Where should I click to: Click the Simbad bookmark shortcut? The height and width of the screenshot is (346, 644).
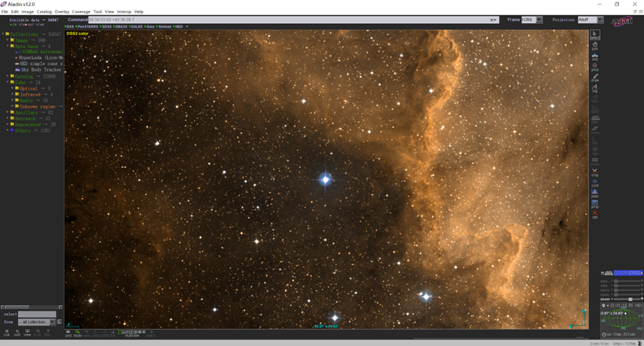164,27
